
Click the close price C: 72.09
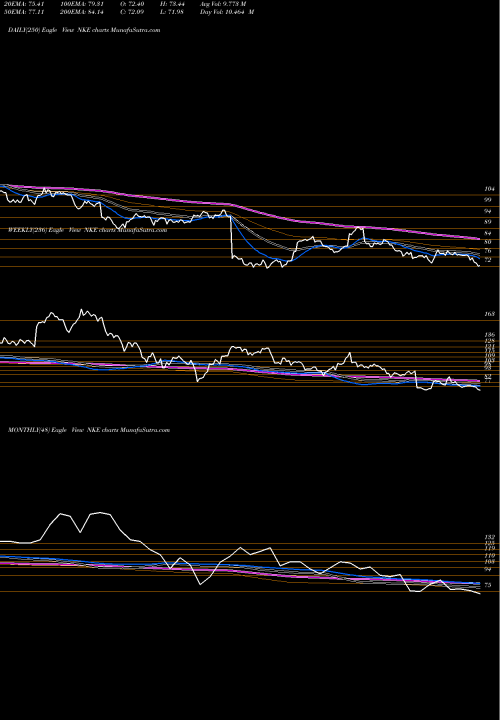[134, 12]
